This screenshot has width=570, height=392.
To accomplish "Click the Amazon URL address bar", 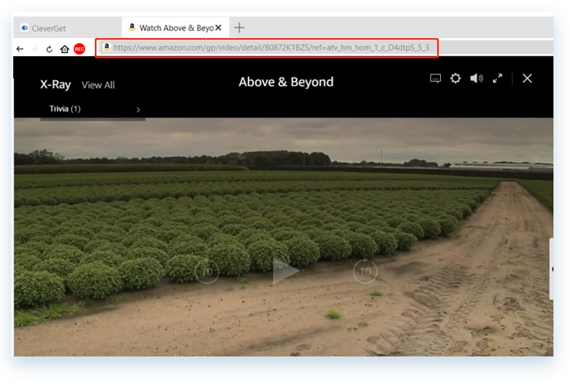I will click(267, 48).
